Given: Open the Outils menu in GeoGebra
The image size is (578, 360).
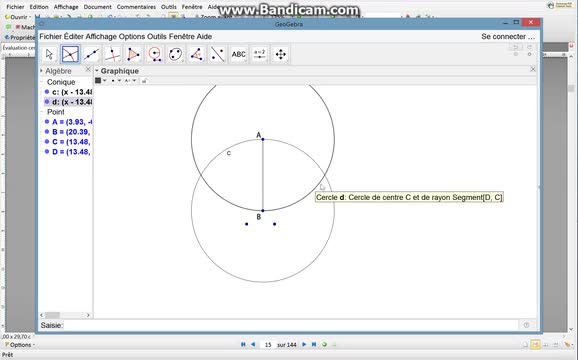Looking at the screenshot, I should [157, 36].
